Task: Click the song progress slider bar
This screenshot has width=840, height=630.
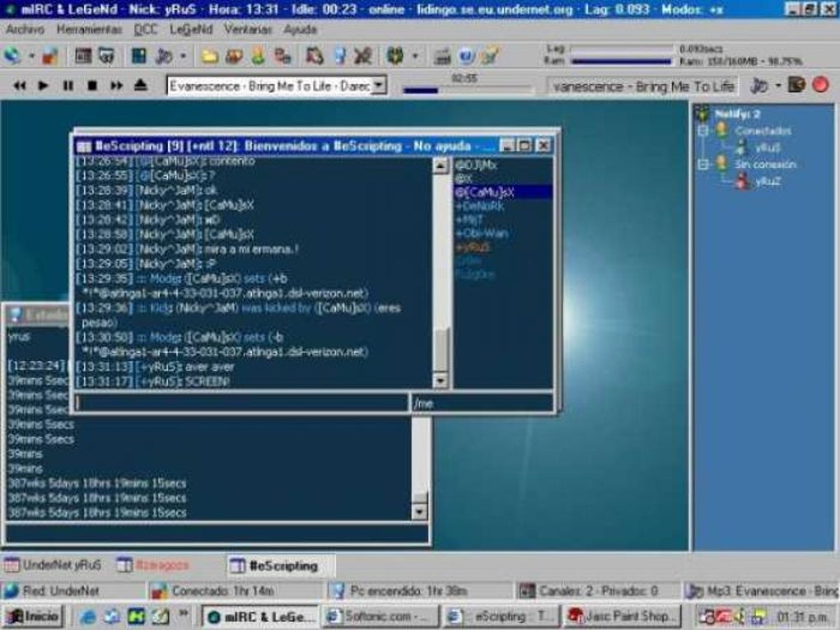Action: [467, 90]
